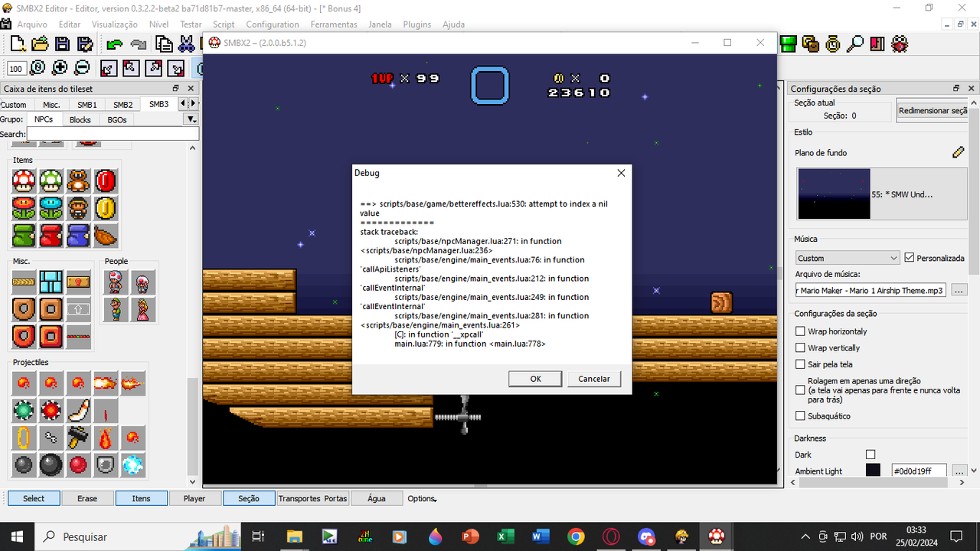Zoom out with the minus magnifier

coord(82,68)
